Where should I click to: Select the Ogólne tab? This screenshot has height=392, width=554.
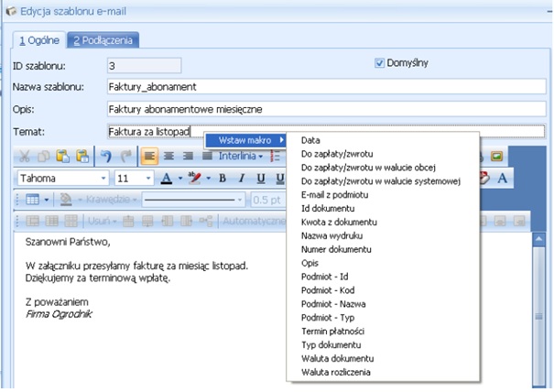click(38, 39)
